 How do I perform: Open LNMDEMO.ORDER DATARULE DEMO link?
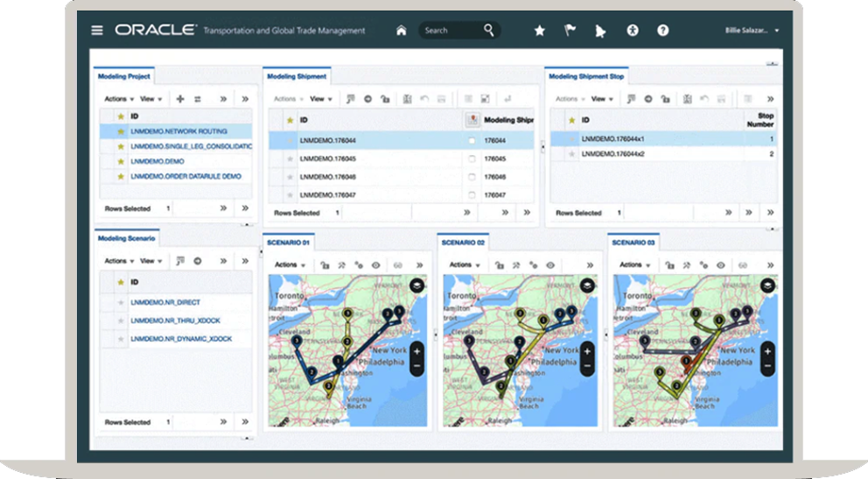pyautogui.click(x=185, y=176)
